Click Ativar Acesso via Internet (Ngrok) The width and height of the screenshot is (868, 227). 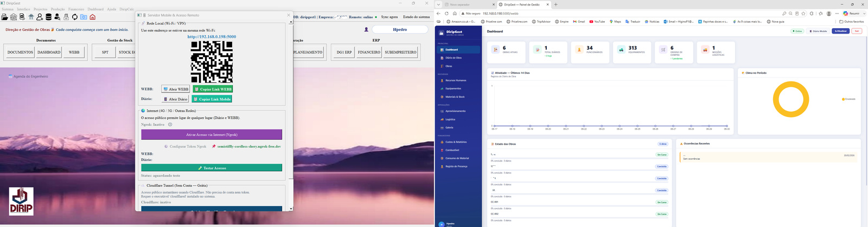pos(212,134)
